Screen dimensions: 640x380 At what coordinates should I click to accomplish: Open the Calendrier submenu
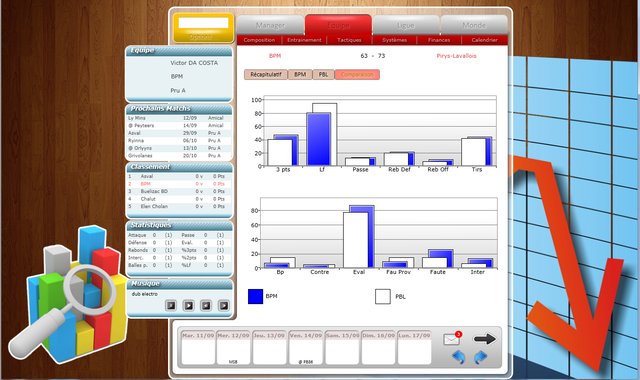[x=484, y=40]
